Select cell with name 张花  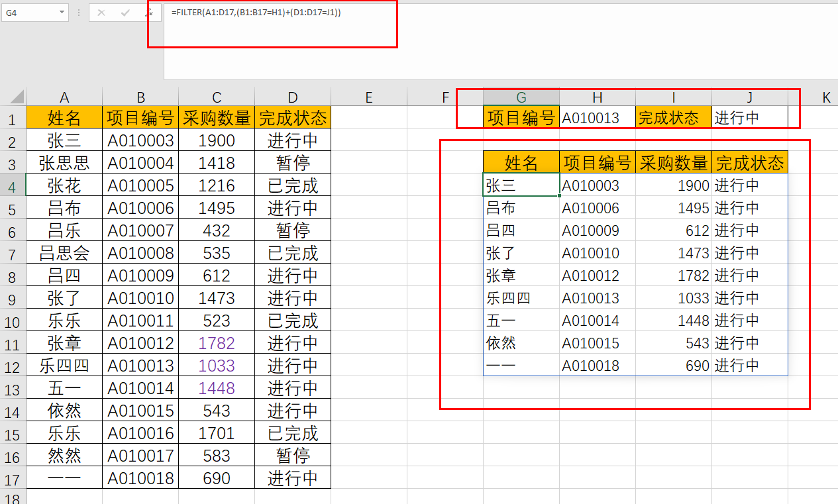click(x=64, y=185)
